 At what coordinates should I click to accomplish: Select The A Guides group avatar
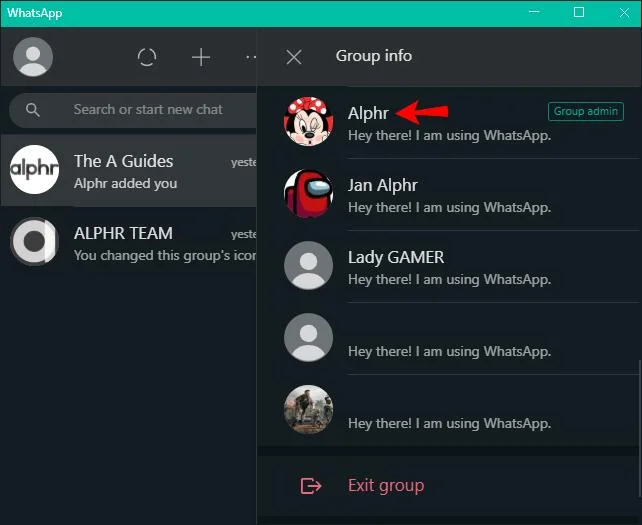(34, 169)
